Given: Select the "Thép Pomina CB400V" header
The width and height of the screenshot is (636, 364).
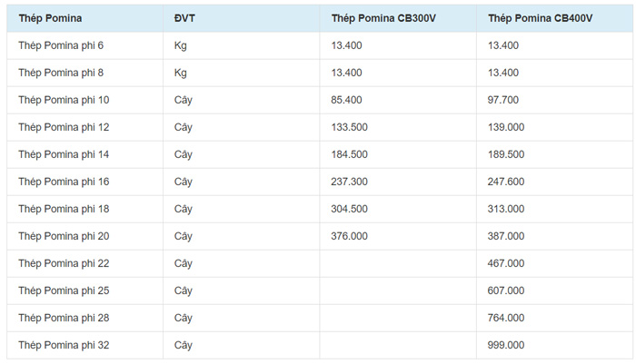Looking at the screenshot, I should tap(540, 18).
